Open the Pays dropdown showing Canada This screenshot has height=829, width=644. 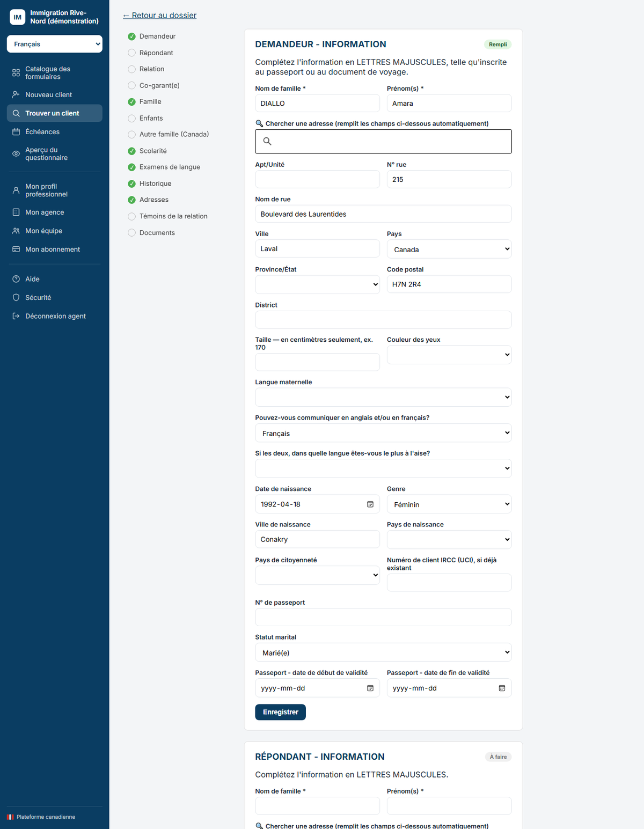pyautogui.click(x=449, y=249)
